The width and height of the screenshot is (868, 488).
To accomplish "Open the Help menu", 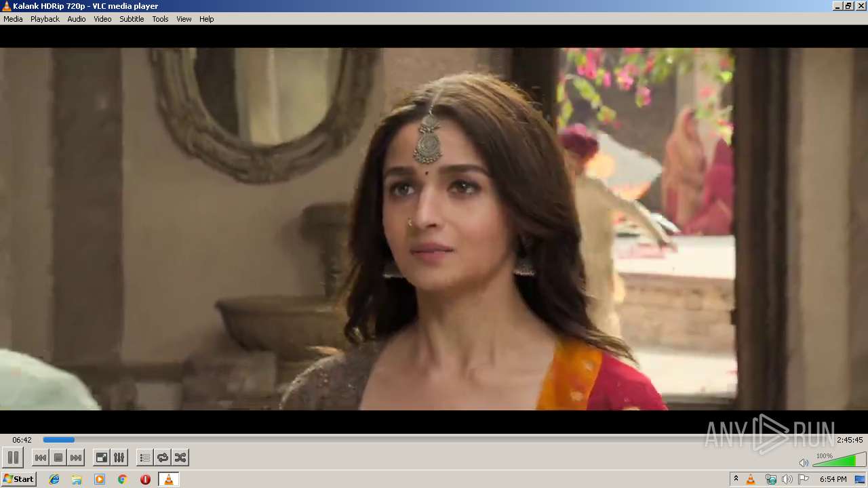I will (207, 19).
